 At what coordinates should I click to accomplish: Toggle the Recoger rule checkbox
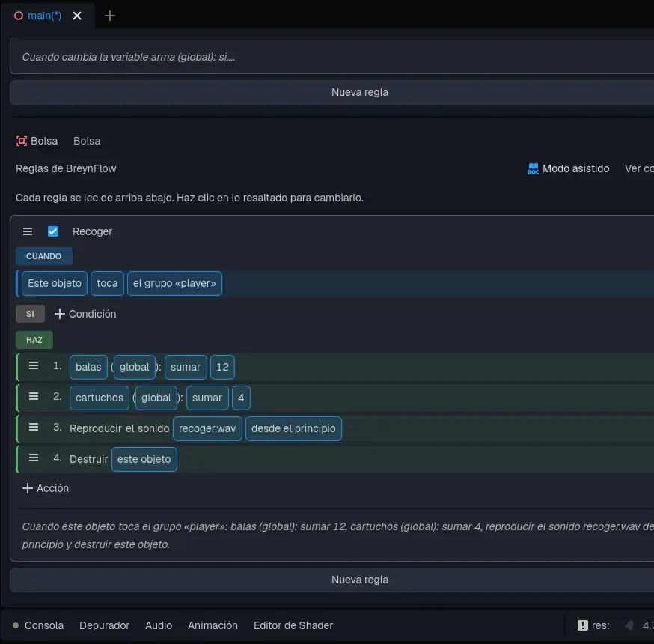[53, 231]
